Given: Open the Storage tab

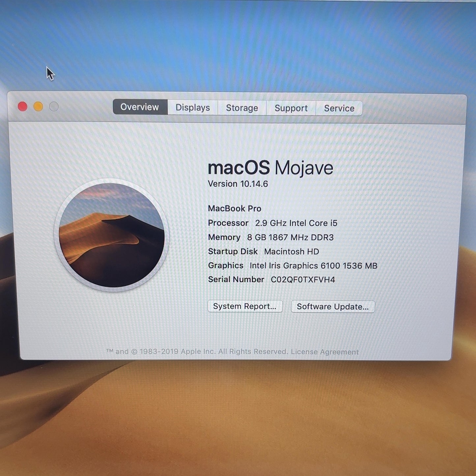Looking at the screenshot, I should [x=242, y=108].
